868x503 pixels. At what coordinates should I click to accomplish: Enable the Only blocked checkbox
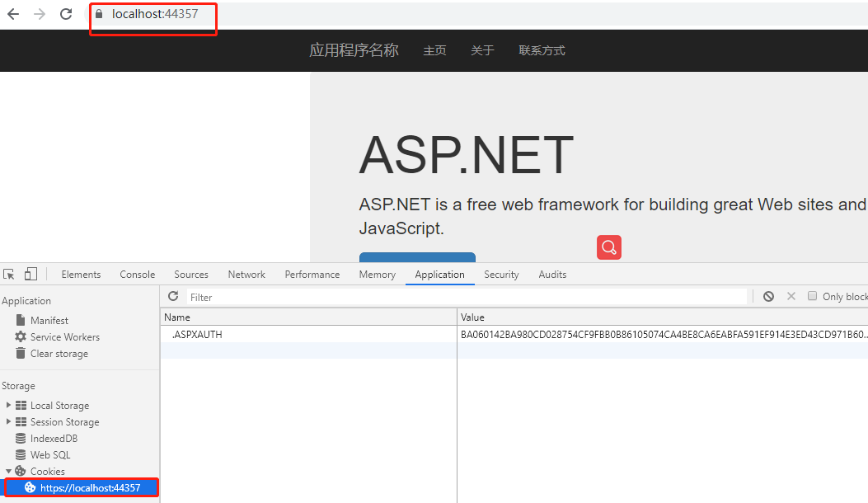coord(812,296)
